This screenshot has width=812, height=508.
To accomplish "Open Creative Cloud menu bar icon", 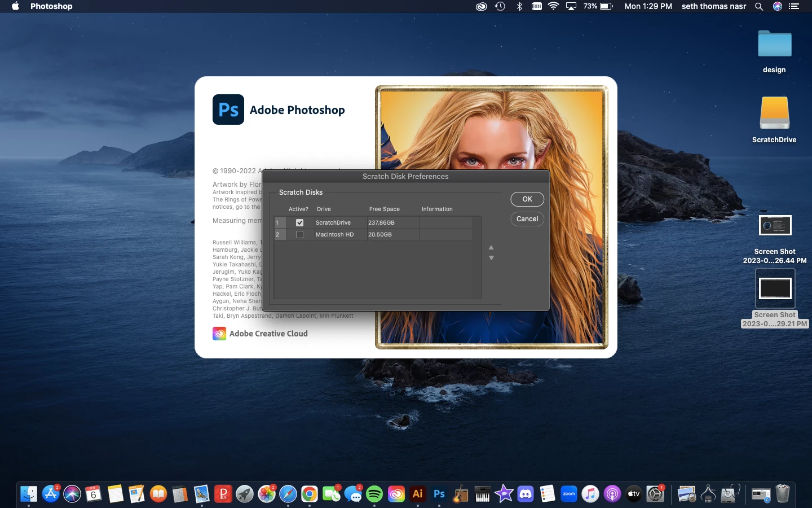I will pyautogui.click(x=481, y=6).
